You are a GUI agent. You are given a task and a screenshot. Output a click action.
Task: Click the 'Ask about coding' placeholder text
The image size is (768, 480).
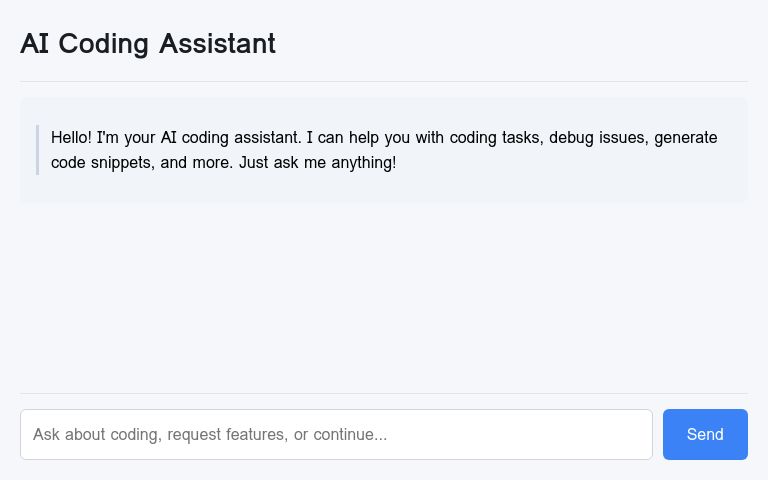tap(96, 435)
